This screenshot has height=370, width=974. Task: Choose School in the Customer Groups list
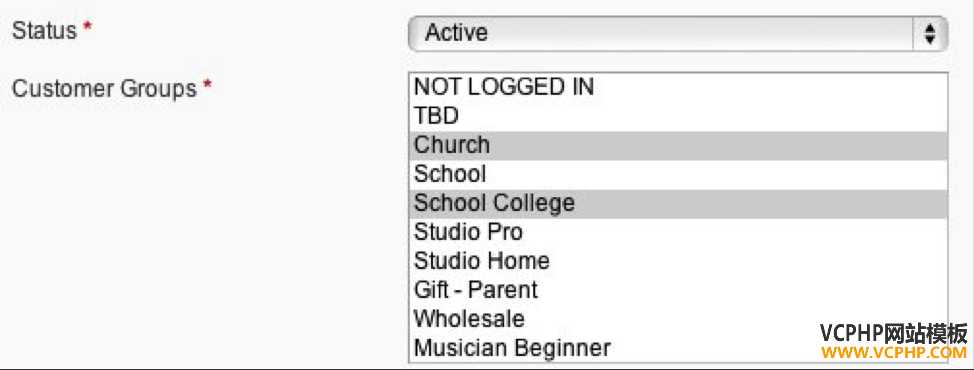coord(678,174)
